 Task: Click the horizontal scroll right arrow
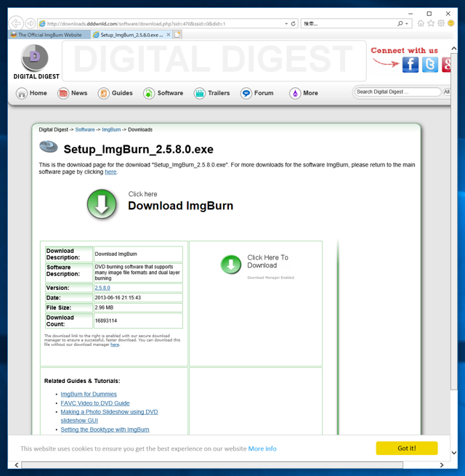point(441,465)
